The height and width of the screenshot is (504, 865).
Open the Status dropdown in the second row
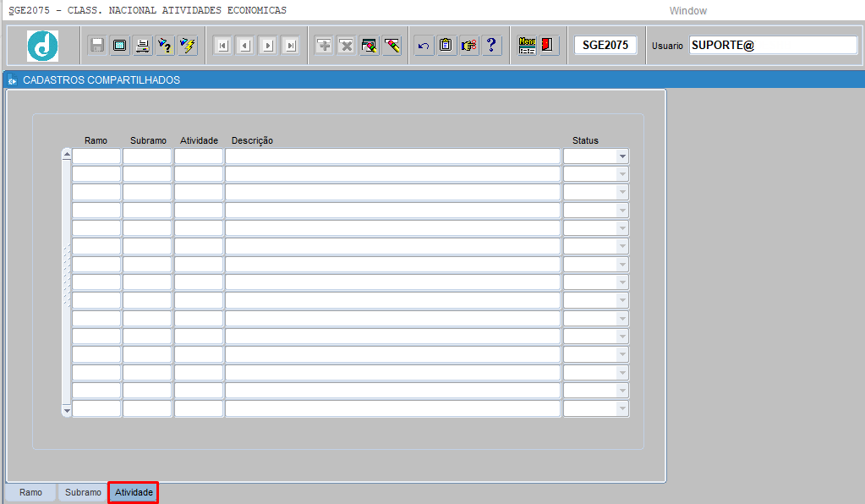click(x=622, y=174)
